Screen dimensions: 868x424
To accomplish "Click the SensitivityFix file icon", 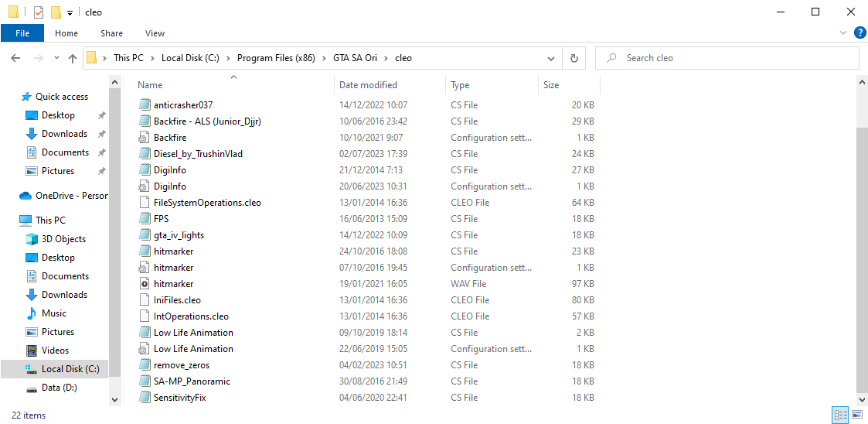I will point(144,398).
